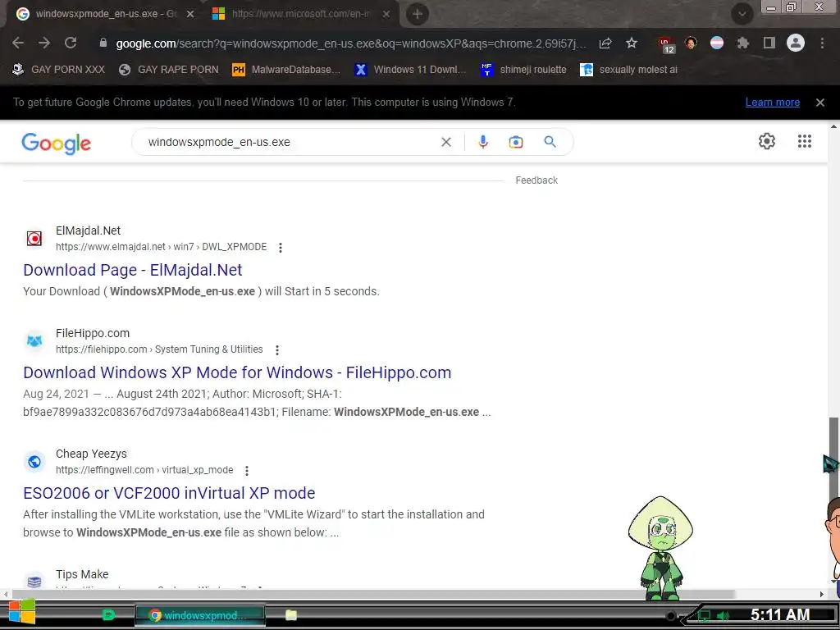
Task: Open the Extensions puzzle piece menu
Action: pos(743,43)
